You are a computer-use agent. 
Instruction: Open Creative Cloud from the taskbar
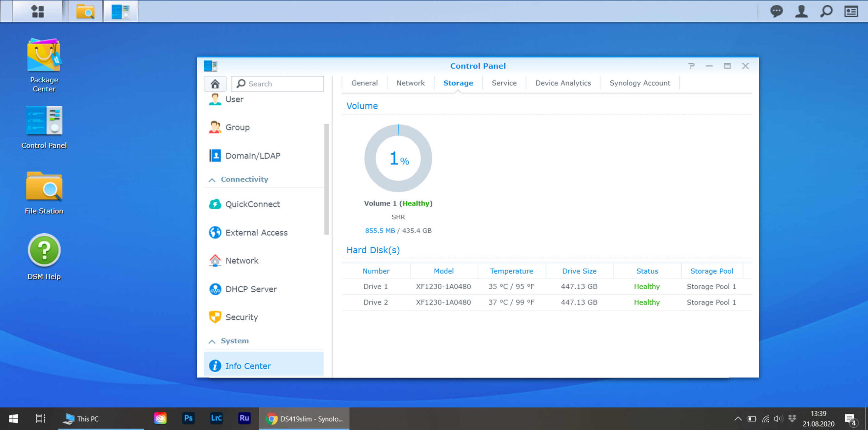point(160,418)
